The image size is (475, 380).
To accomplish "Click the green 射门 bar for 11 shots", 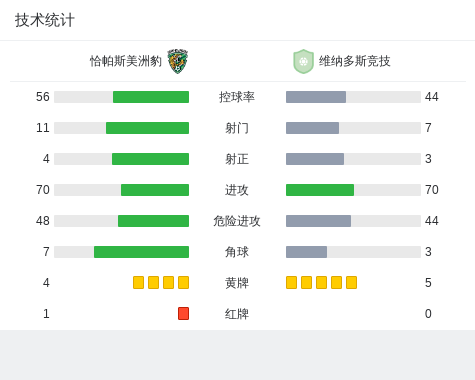I will [147, 128].
